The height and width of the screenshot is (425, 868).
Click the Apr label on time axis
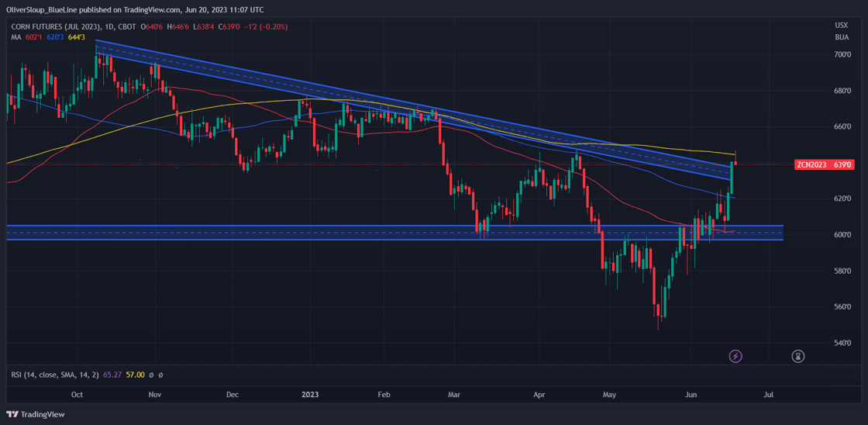point(539,395)
